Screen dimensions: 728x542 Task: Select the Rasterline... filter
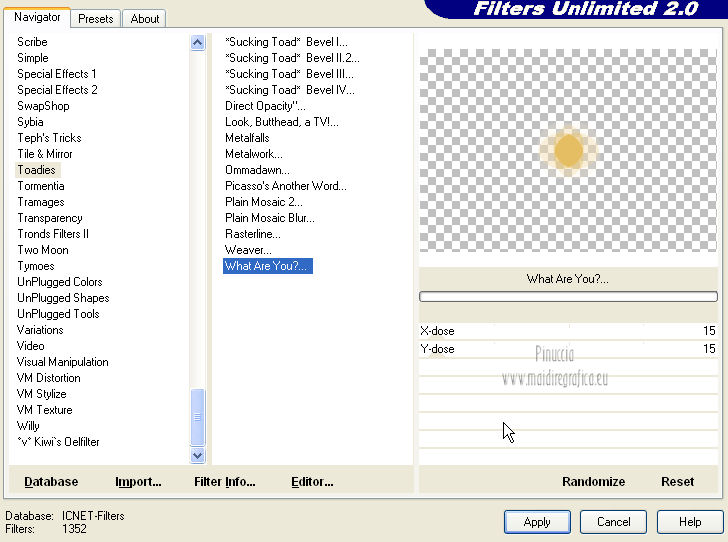(x=253, y=234)
